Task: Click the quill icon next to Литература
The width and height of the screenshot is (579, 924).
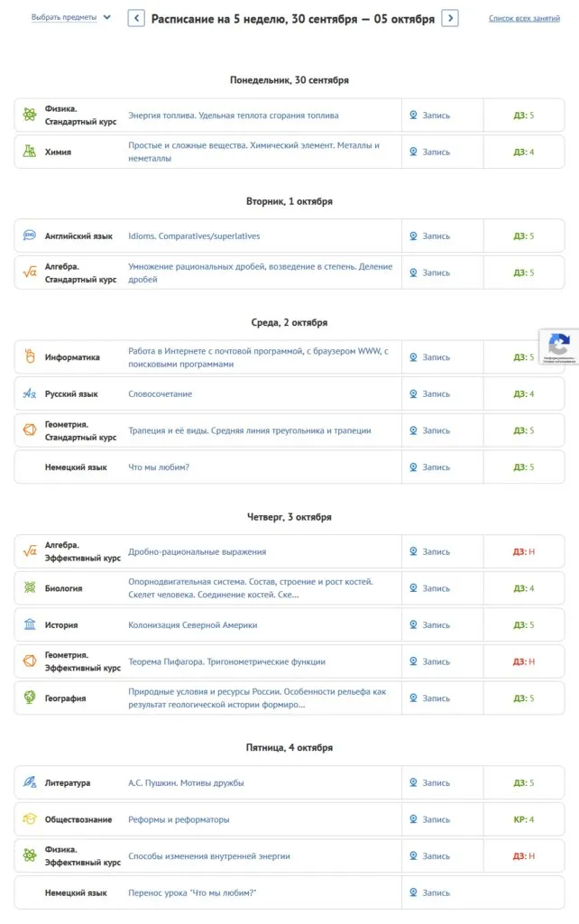Action: pyautogui.click(x=30, y=782)
